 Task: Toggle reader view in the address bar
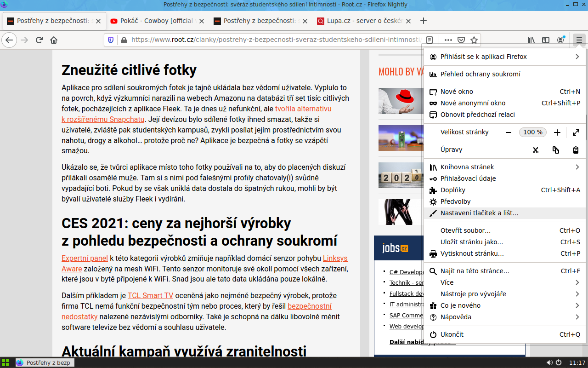point(430,40)
